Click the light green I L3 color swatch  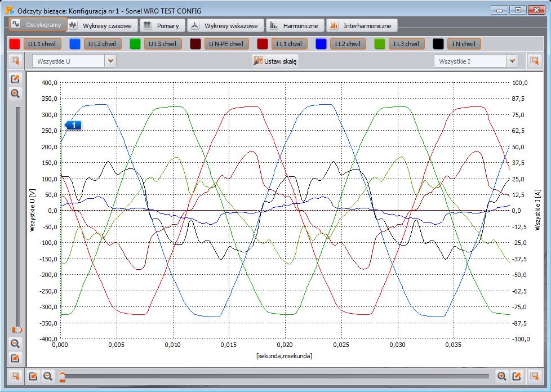(380, 44)
